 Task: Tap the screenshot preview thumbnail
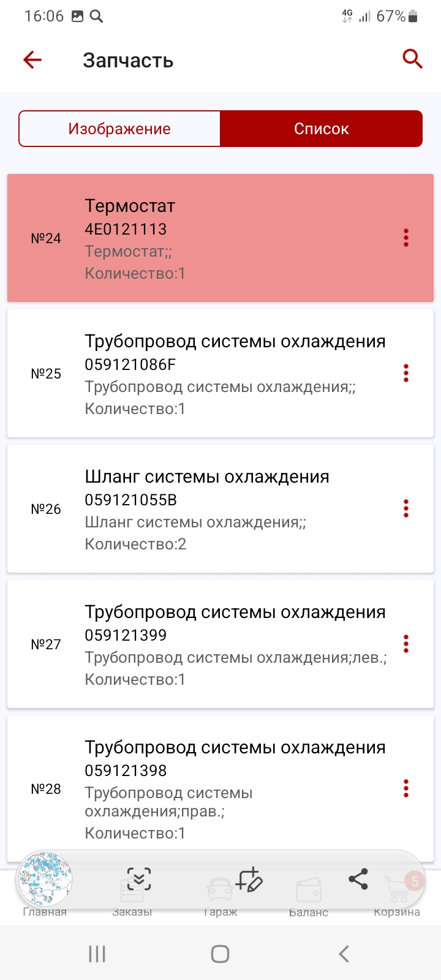45,880
